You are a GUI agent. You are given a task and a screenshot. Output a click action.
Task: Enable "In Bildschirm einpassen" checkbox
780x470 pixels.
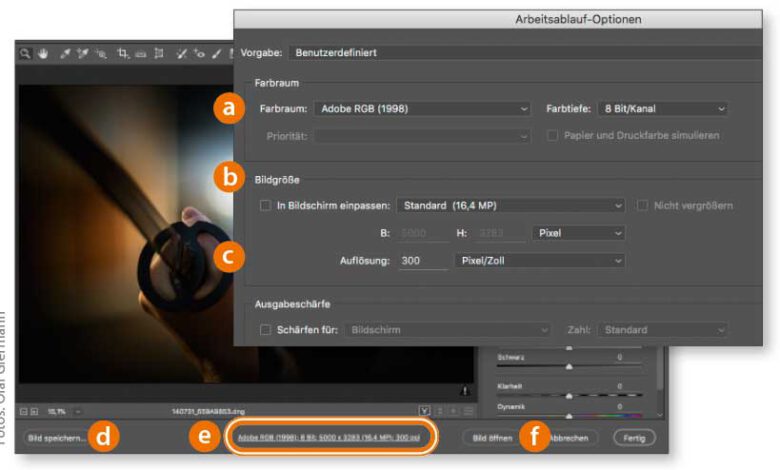265,206
